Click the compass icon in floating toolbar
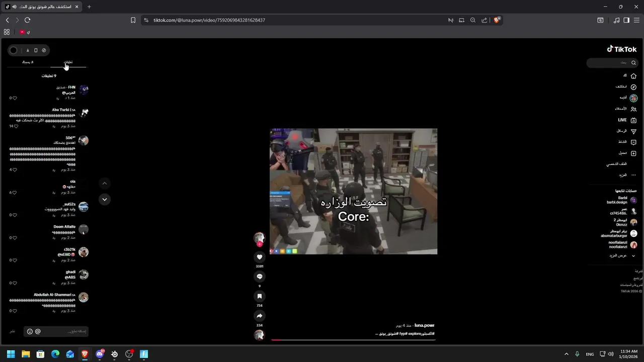 click(x=44, y=50)
